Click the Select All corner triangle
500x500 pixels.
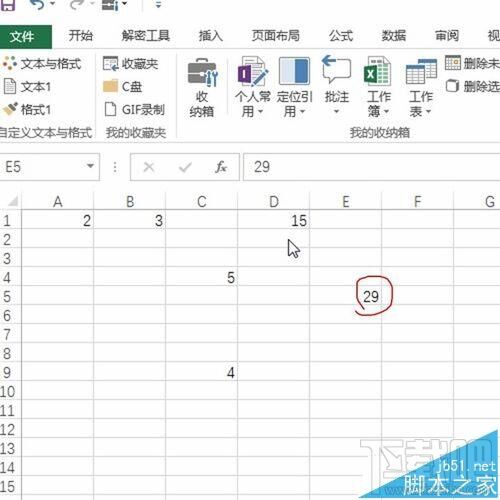point(12,201)
